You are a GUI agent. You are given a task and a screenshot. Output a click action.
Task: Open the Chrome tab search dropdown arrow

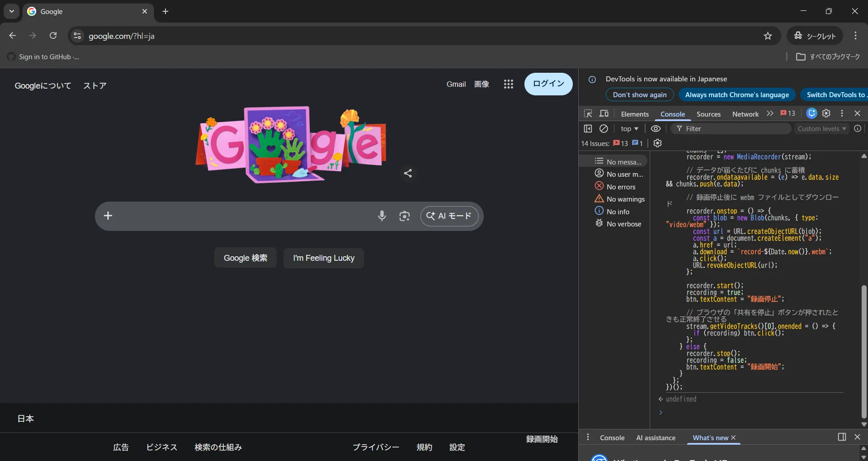tap(12, 11)
